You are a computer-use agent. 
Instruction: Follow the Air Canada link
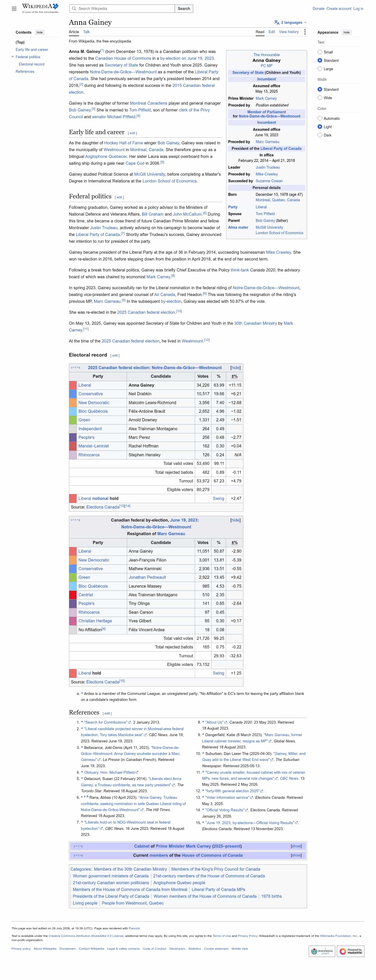164,294
